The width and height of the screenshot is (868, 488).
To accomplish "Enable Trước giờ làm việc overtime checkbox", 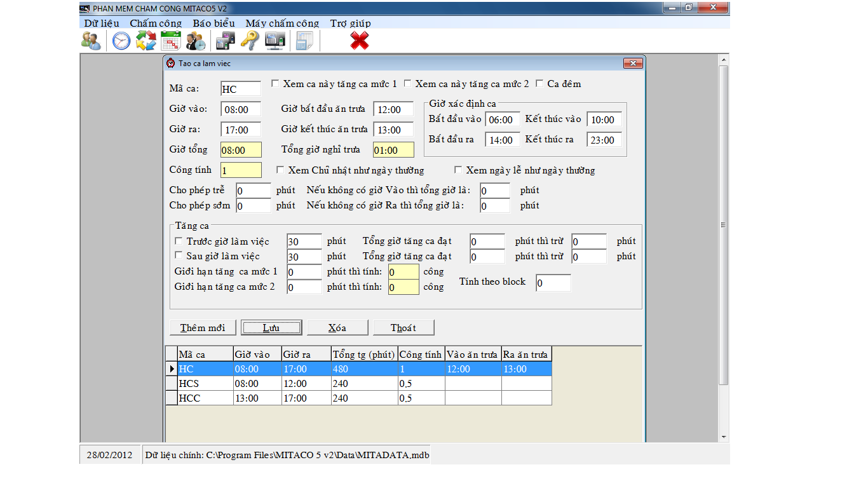I will click(179, 241).
